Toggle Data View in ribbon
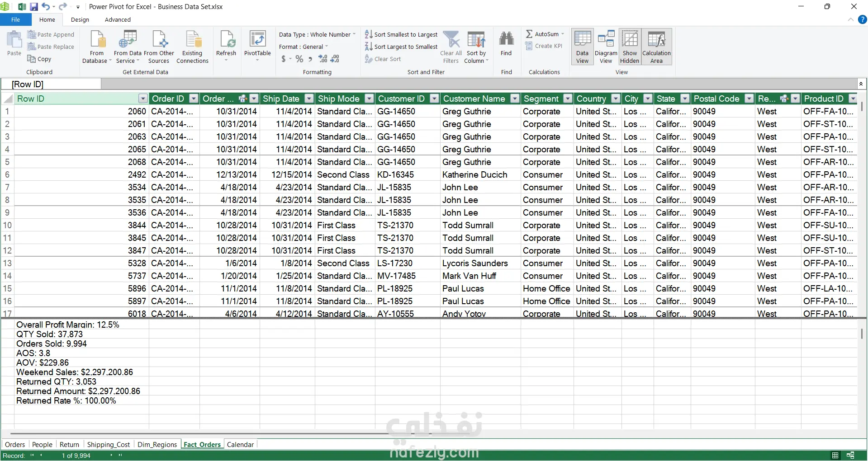868x461 pixels. coord(582,47)
